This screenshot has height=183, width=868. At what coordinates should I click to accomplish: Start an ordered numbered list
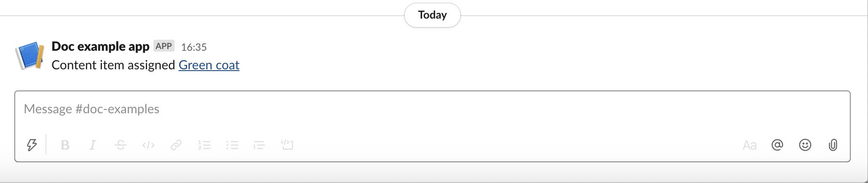coord(204,145)
